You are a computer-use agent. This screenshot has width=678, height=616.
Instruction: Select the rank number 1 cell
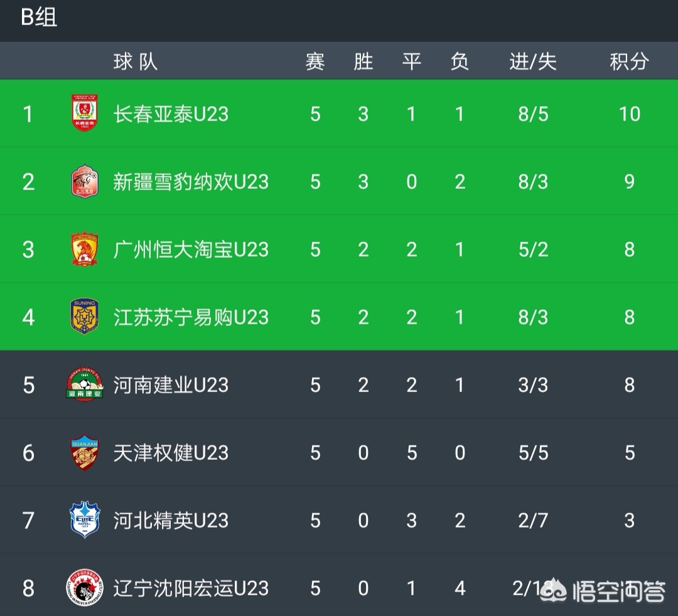click(28, 114)
